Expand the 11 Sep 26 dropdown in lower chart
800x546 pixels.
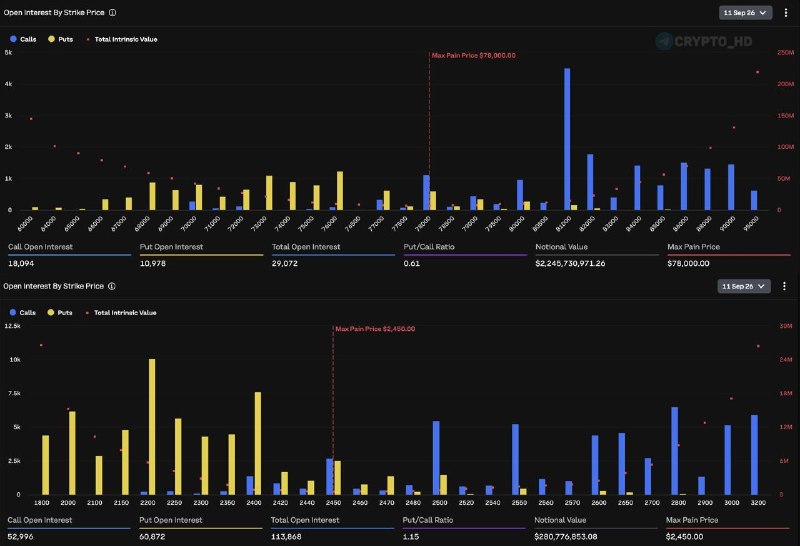(743, 286)
